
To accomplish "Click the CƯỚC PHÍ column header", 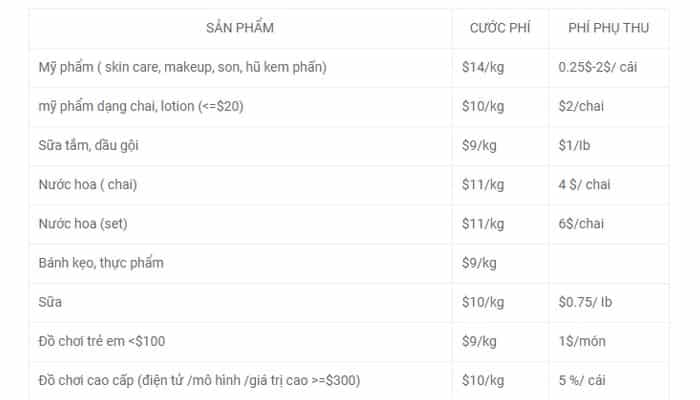I will (500, 28).
